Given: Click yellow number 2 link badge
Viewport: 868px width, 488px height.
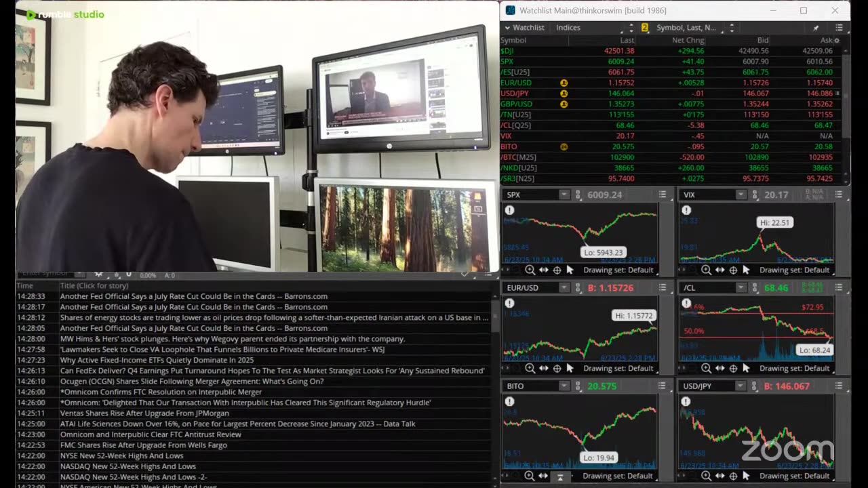Looking at the screenshot, I should (644, 28).
